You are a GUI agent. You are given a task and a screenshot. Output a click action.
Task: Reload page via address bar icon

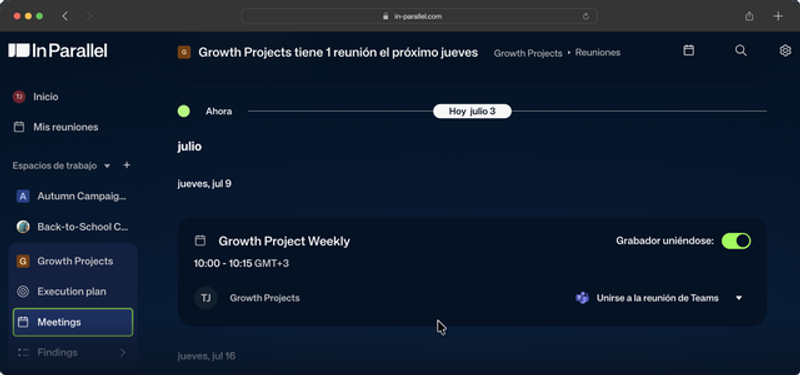[586, 16]
